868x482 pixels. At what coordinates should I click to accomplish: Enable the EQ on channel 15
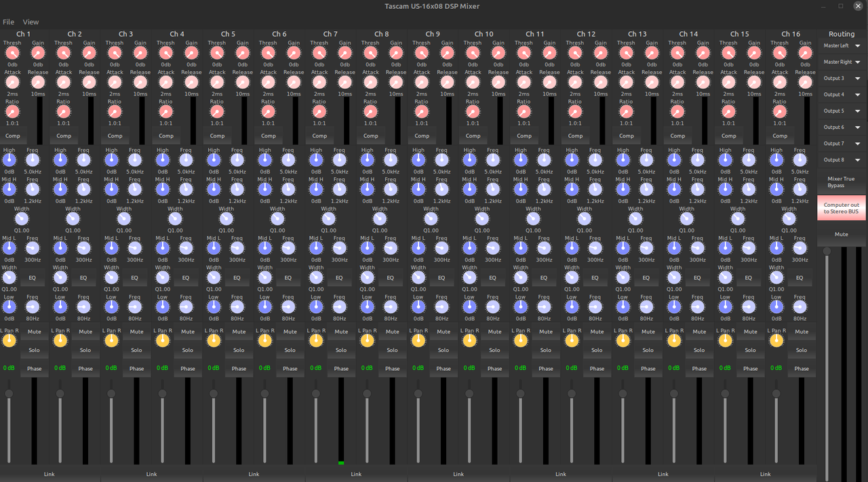pyautogui.click(x=749, y=277)
